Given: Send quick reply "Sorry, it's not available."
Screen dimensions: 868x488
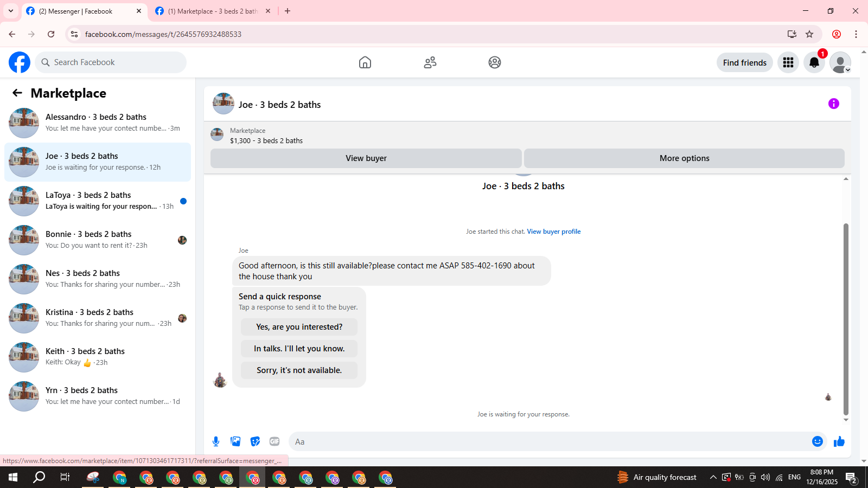Looking at the screenshot, I should (x=299, y=370).
